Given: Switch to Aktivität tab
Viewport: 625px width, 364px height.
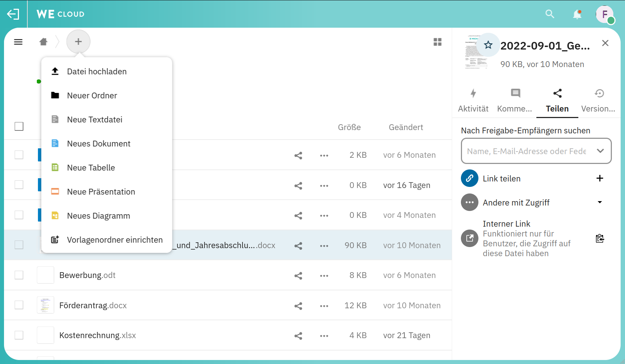Looking at the screenshot, I should coord(473,101).
